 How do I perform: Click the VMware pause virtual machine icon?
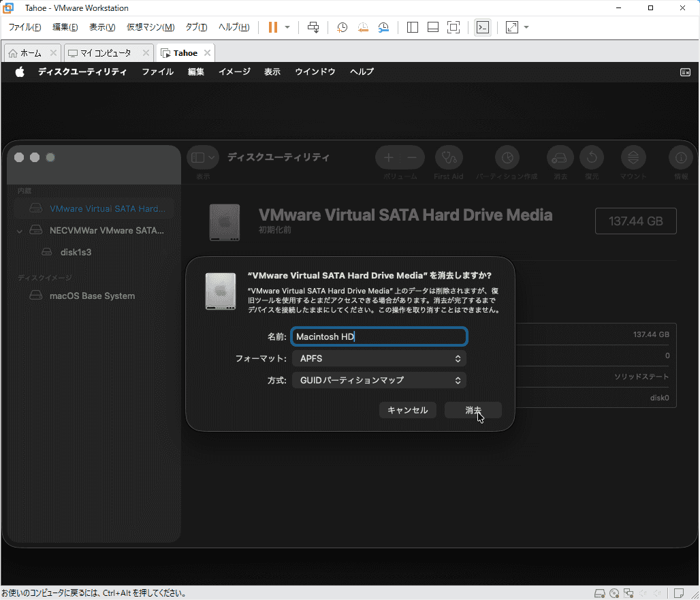(x=272, y=27)
